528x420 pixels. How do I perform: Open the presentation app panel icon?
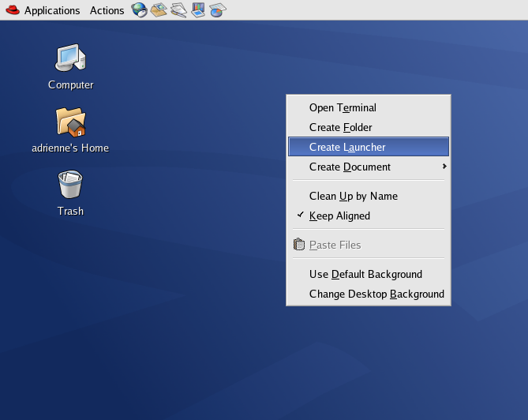[198, 10]
